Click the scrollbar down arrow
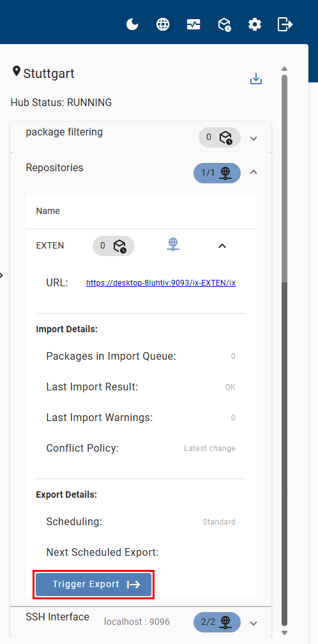The height and width of the screenshot is (644, 318). pyautogui.click(x=284, y=632)
